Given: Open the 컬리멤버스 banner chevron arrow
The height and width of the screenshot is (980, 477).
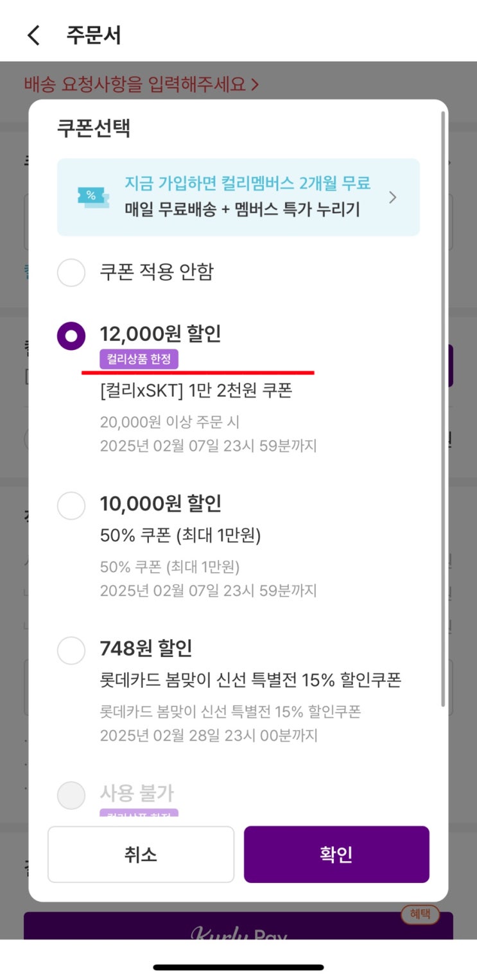Looking at the screenshot, I should coord(393,197).
